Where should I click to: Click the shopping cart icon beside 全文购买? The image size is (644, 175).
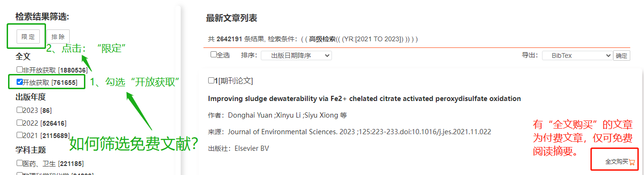[632, 162]
